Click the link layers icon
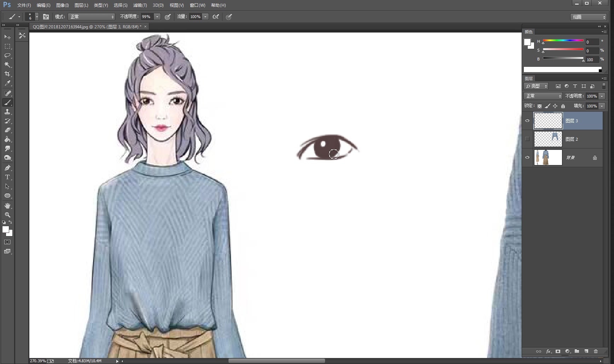 pyautogui.click(x=539, y=351)
